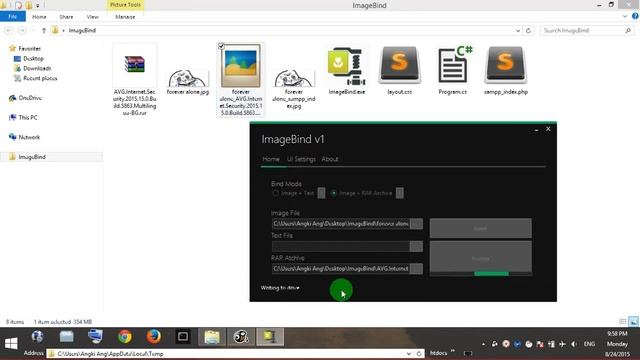Select the forever alone.jpg image file

coord(188,82)
